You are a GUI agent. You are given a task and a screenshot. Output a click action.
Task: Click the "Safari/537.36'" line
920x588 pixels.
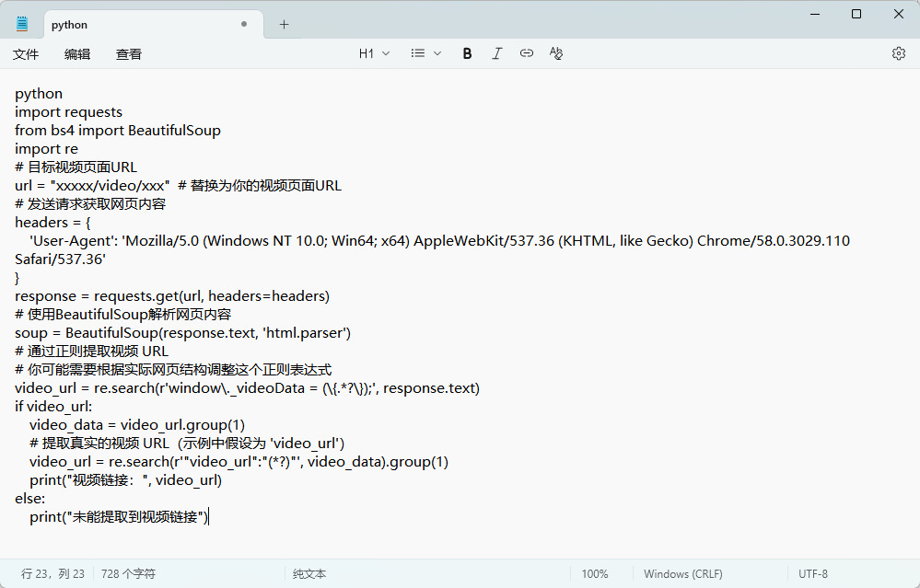[61, 259]
